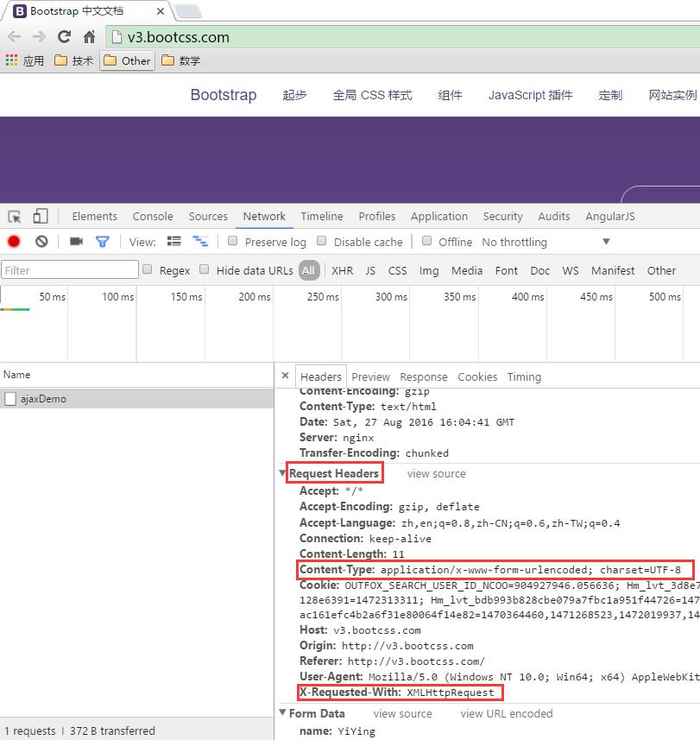The image size is (700, 740).
Task: Click the page file icon in address bar
Action: click(118, 37)
